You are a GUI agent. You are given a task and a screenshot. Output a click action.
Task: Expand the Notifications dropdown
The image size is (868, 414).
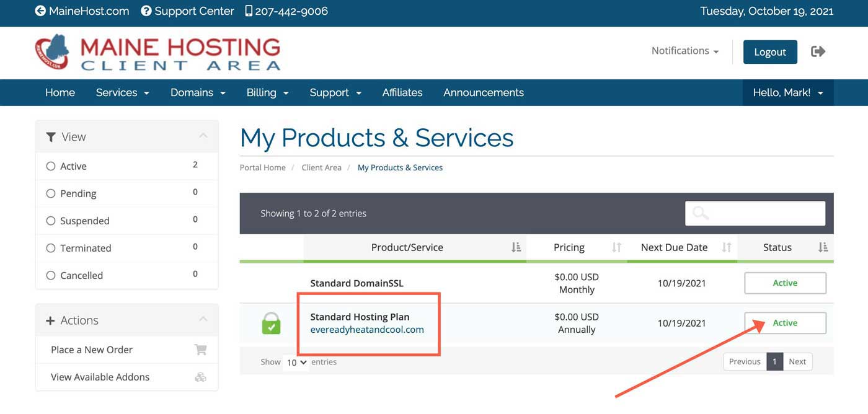click(x=684, y=51)
